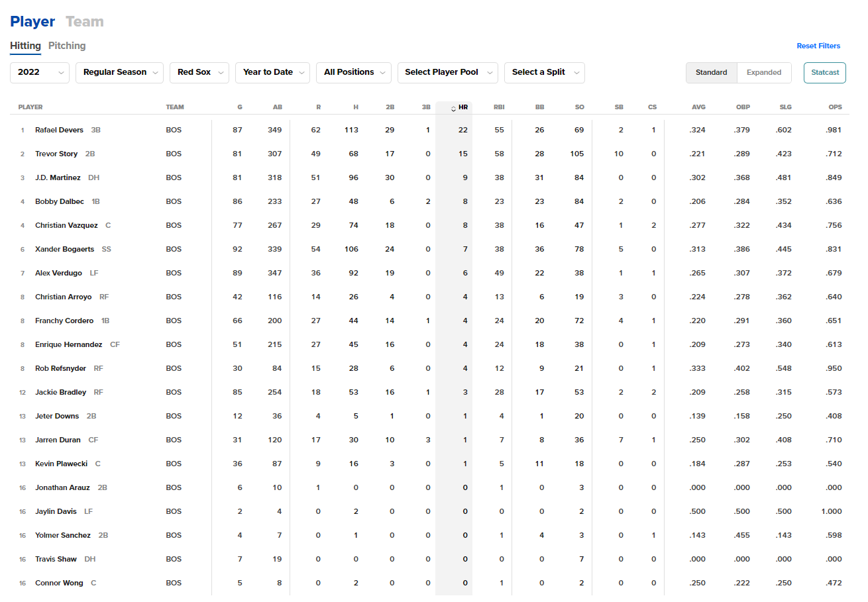Click Rafael Devers' OPS value .981
The image size is (868, 602).
point(834,130)
